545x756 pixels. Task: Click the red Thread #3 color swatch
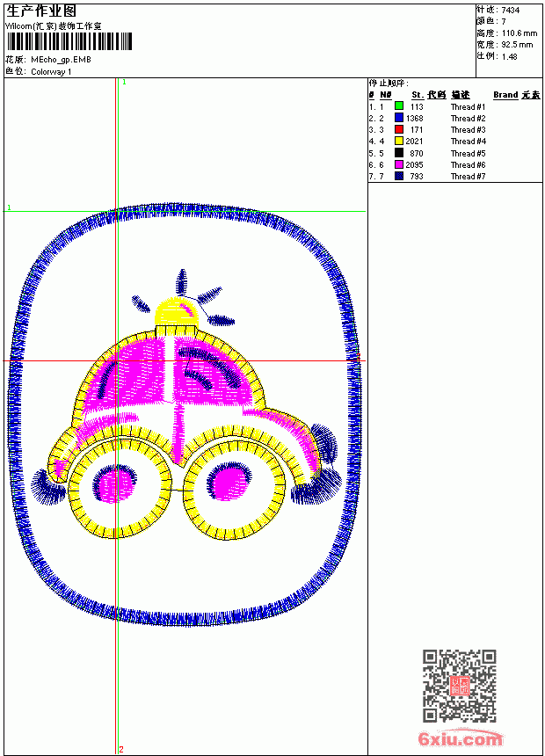pyautogui.click(x=399, y=129)
